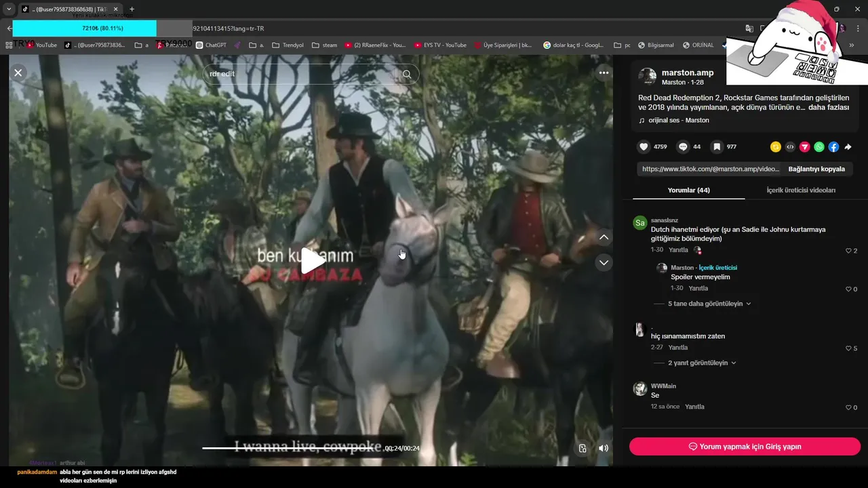The height and width of the screenshot is (488, 868).
Task: Open steam bookmark folder
Action: point(324,45)
